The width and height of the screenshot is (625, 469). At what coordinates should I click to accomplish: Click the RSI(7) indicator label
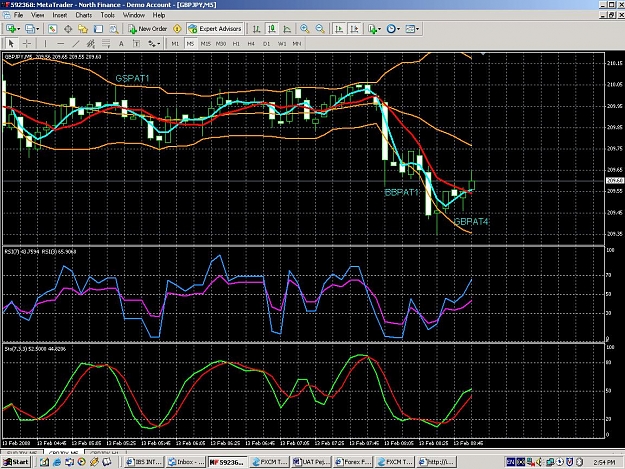22,251
